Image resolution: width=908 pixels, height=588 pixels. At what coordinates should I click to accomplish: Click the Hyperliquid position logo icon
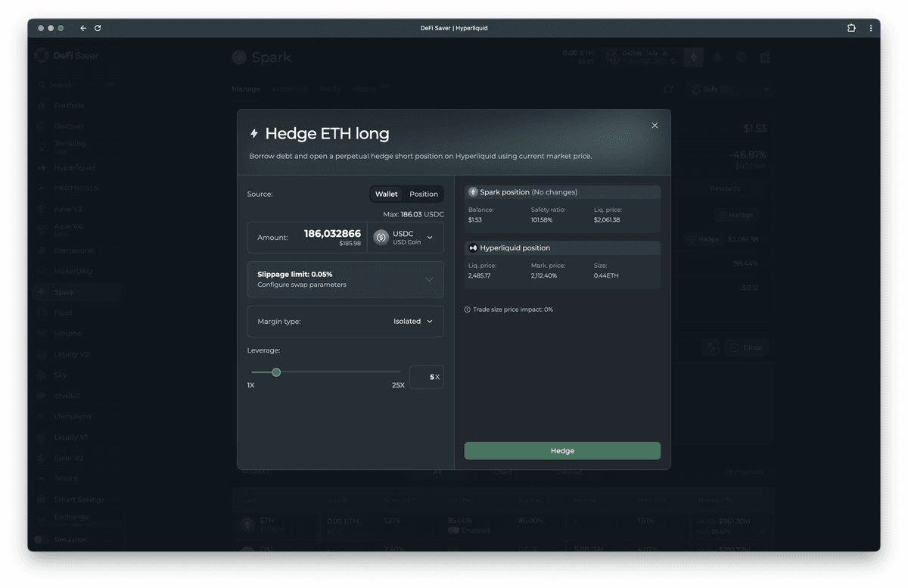coord(473,247)
